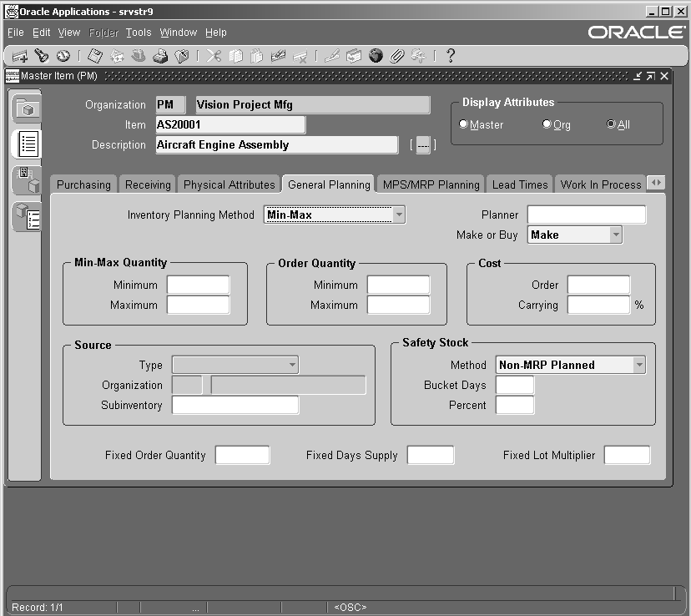Open the organization assignment sidebar icon
Viewport: 691px width, 616px height.
coord(27,179)
